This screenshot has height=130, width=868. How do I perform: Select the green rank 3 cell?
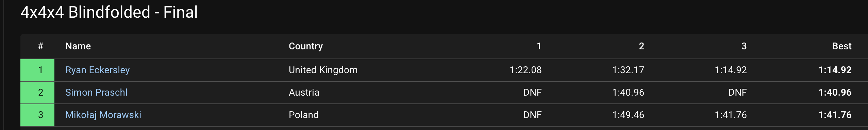click(x=37, y=115)
